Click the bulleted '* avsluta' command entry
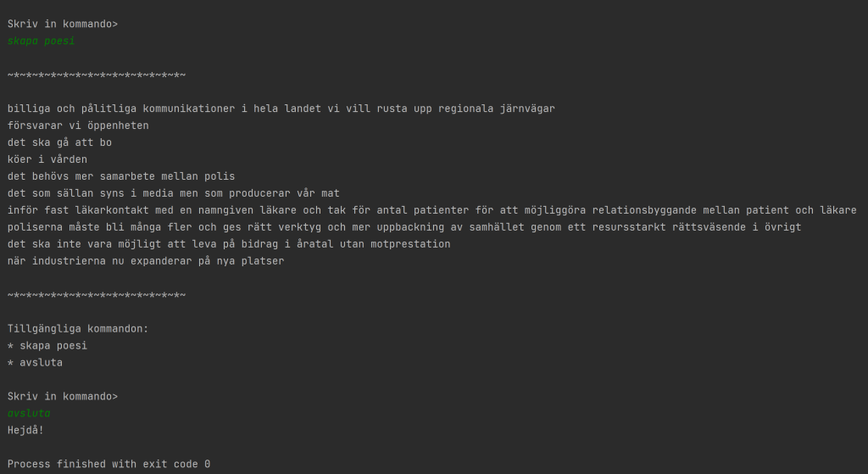This screenshot has width=868, height=474. 35,362
